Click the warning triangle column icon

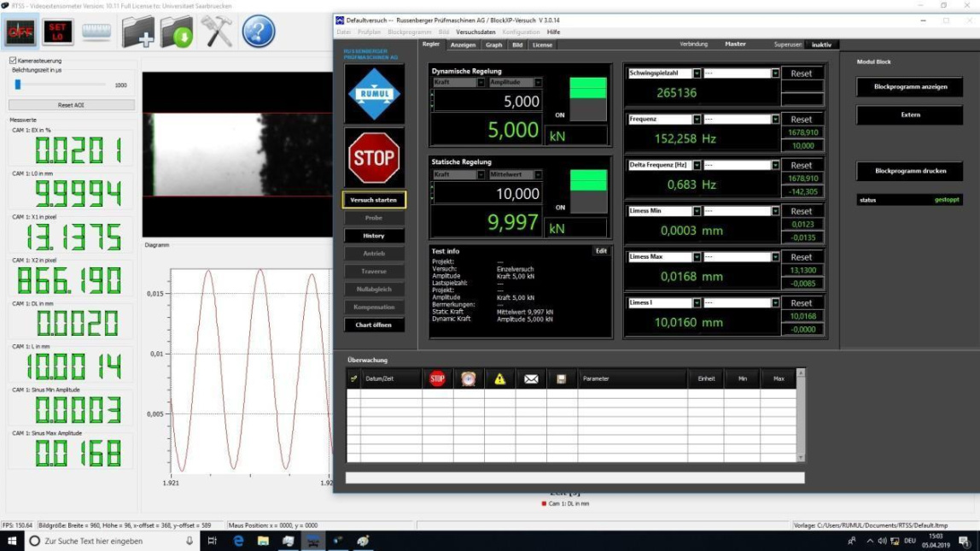click(x=499, y=378)
